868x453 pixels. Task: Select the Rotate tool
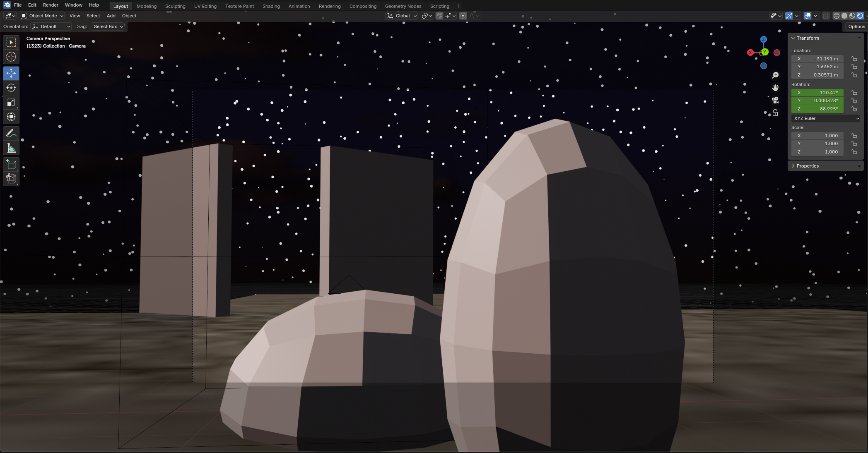coord(11,88)
